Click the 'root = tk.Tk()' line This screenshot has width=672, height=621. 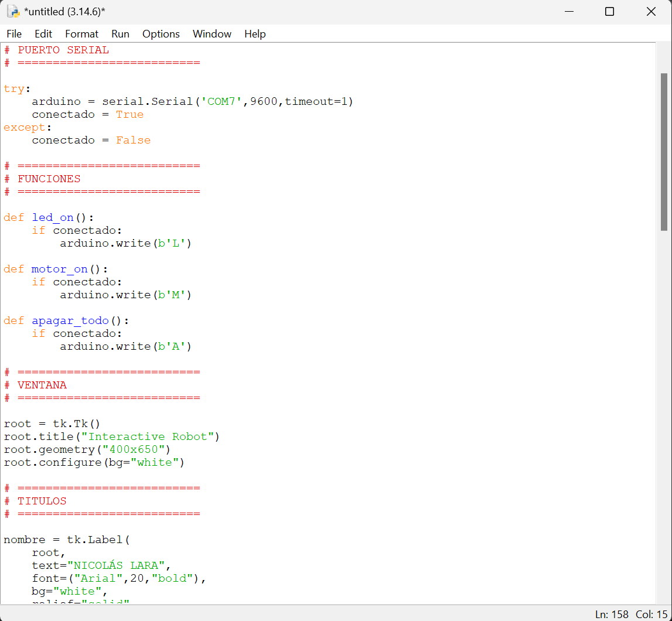52,424
